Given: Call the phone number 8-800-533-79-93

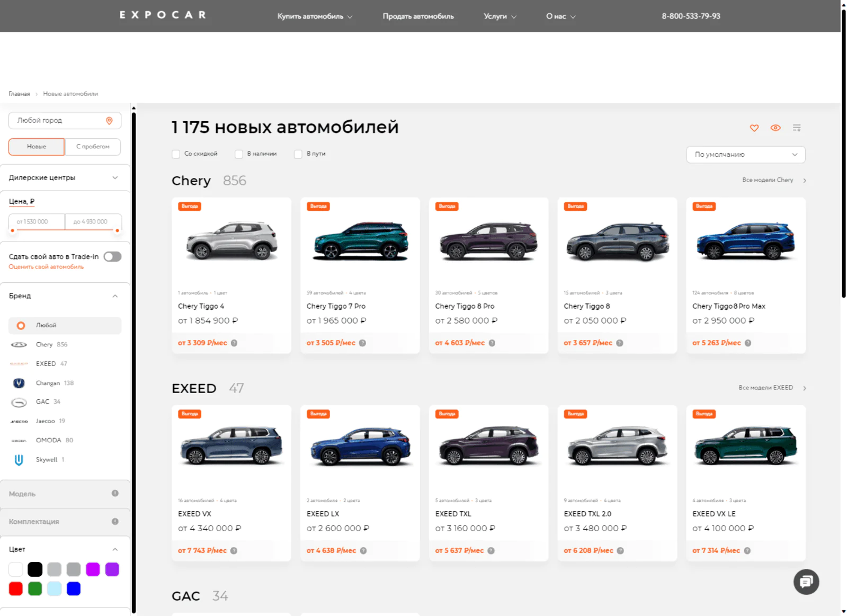Looking at the screenshot, I should pyautogui.click(x=691, y=16).
